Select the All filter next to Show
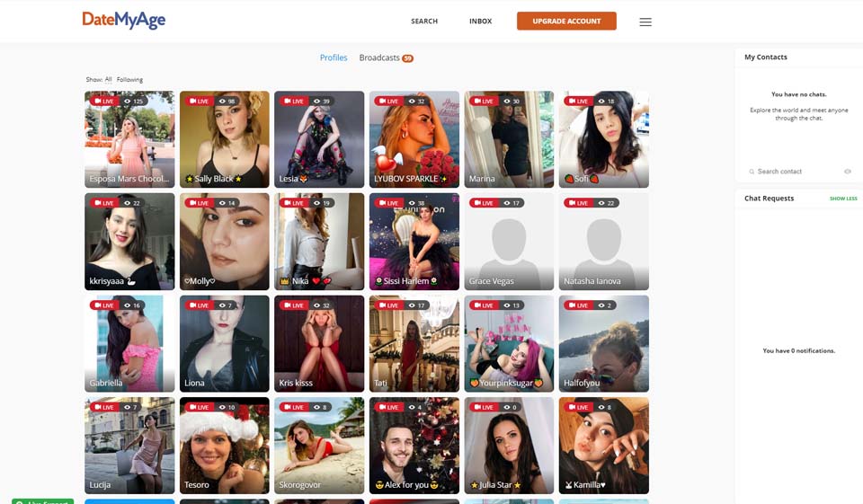The width and height of the screenshot is (863, 504). [108, 79]
